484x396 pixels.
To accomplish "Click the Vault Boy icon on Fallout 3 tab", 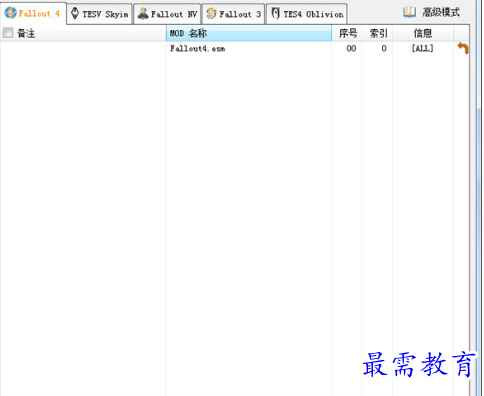I will [x=211, y=14].
